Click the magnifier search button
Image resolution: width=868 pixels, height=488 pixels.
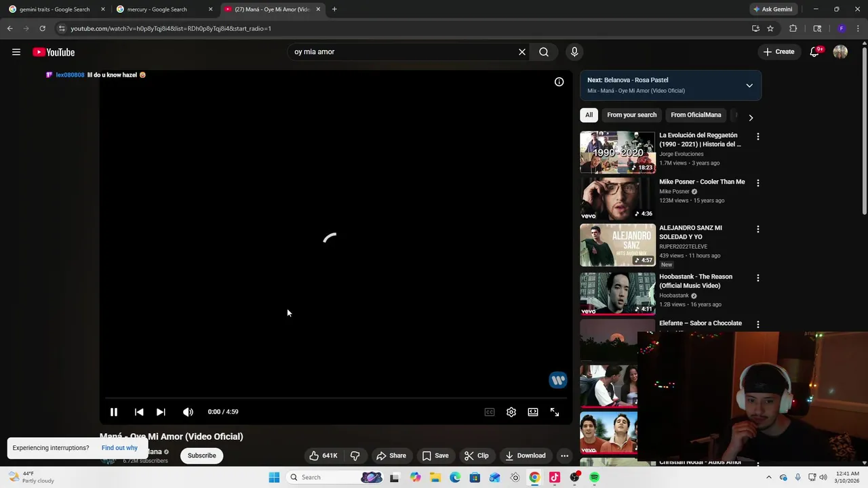click(544, 52)
